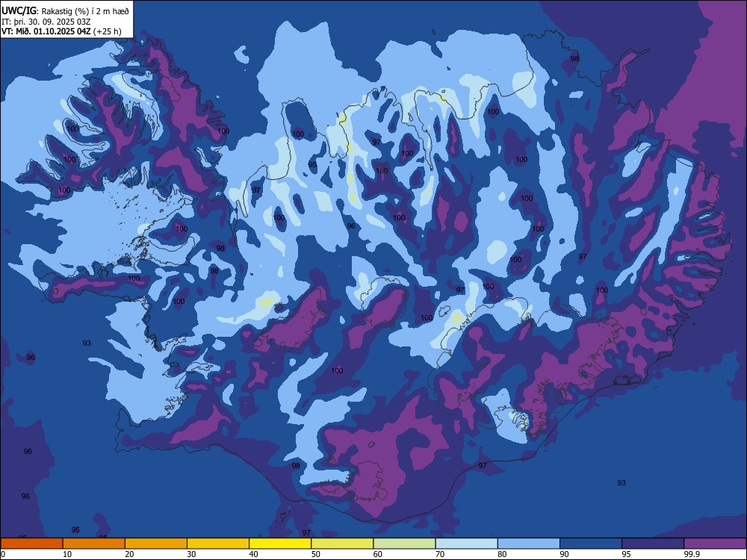
Task: Click the legend tick label '40'
Action: [x=253, y=554]
